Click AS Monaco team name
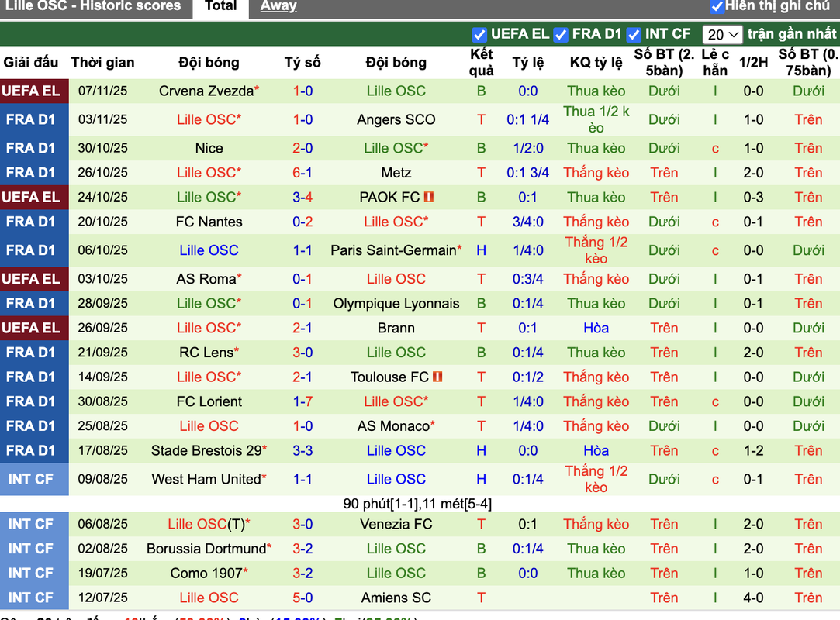Image resolution: width=840 pixels, height=620 pixels. [396, 426]
